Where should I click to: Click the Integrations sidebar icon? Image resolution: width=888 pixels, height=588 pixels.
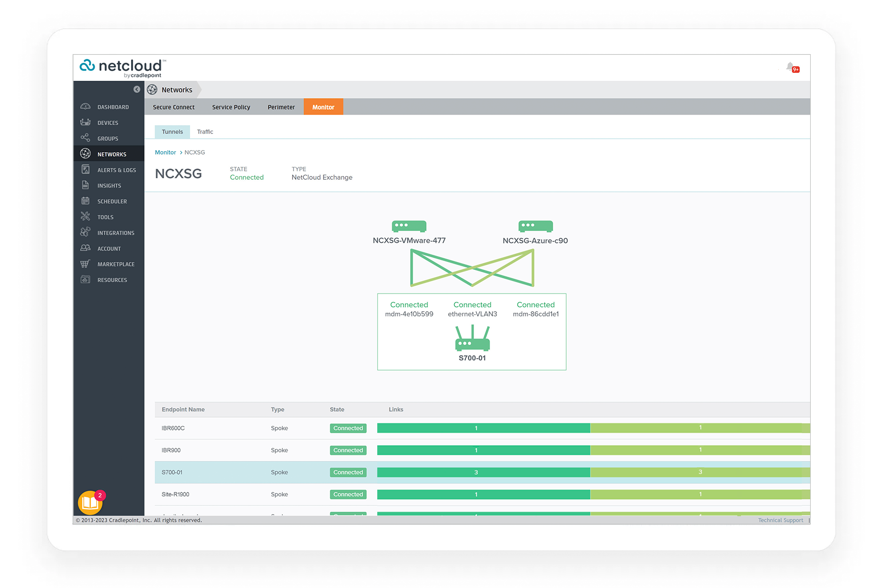click(85, 232)
